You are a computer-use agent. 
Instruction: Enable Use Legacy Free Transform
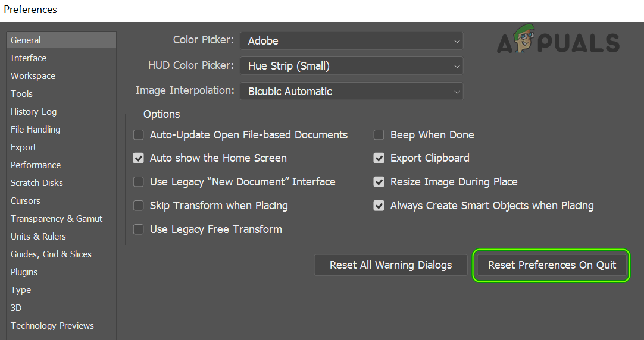(139, 229)
